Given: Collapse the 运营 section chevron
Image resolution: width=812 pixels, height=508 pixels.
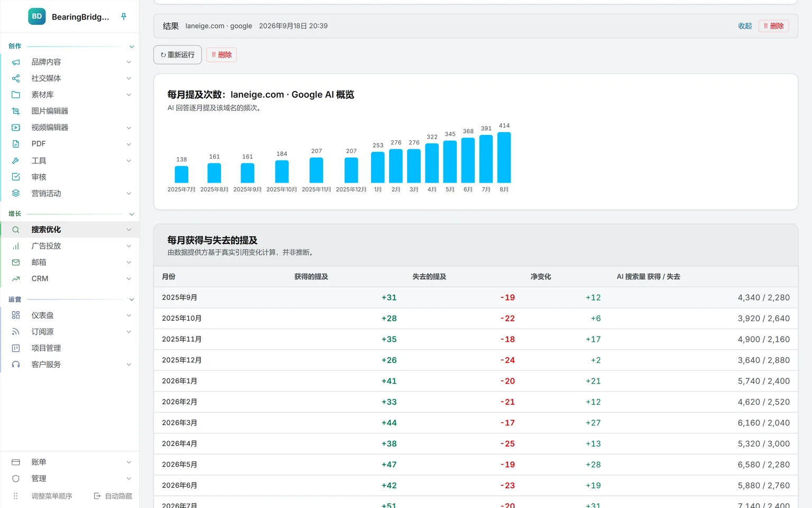Looking at the screenshot, I should 132,300.
